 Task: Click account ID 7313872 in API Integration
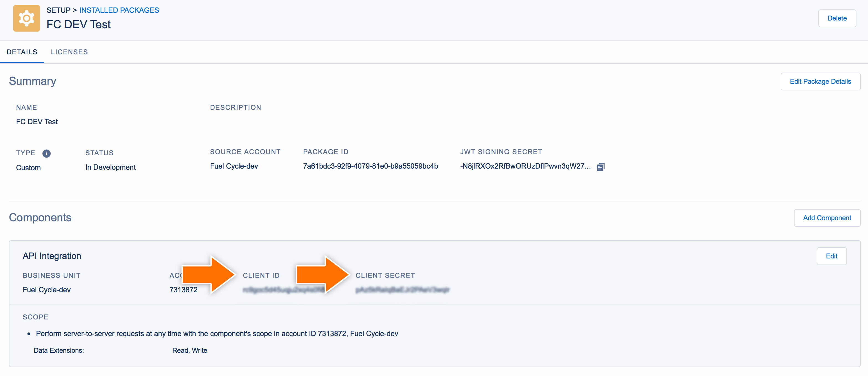[183, 290]
